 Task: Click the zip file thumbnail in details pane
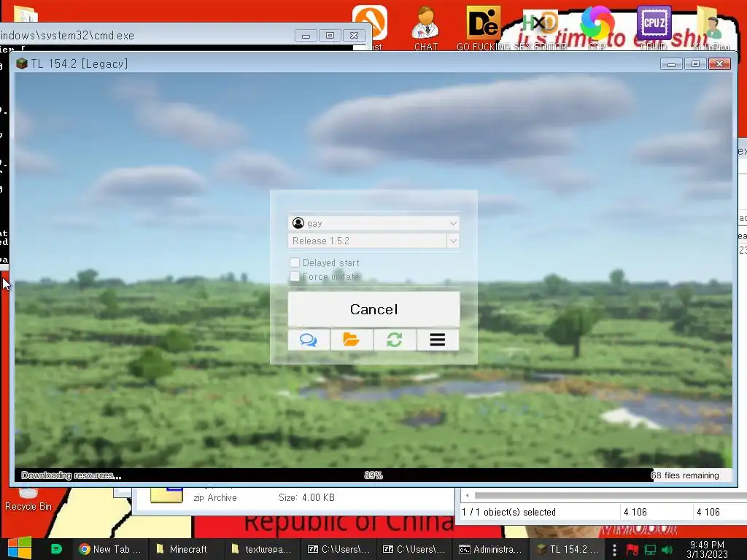click(x=166, y=494)
